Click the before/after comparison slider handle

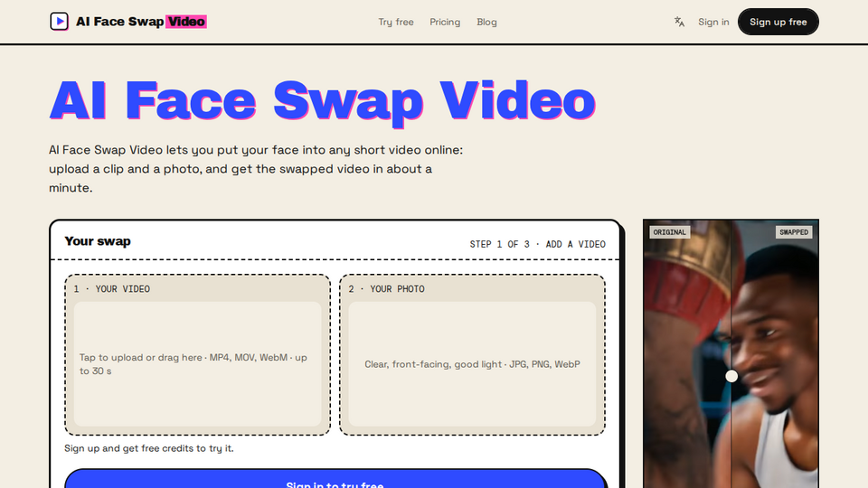tap(731, 376)
